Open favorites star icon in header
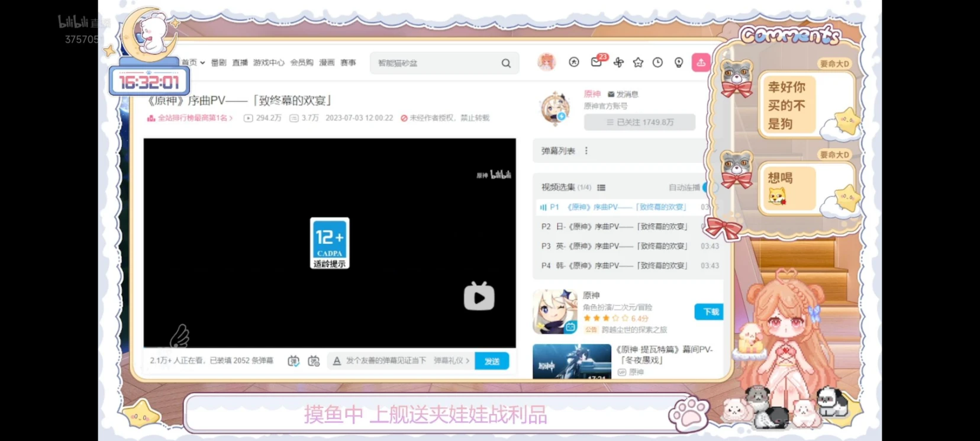 click(638, 62)
